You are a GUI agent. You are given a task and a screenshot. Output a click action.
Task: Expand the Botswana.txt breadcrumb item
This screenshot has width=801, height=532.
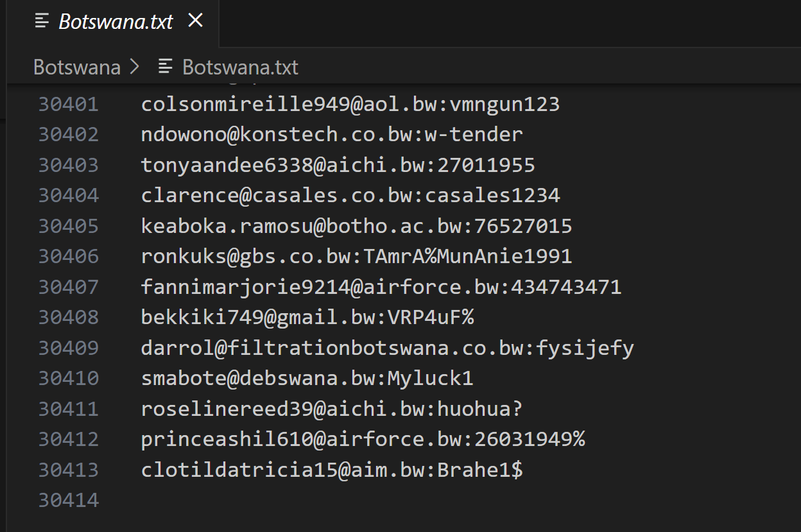point(240,67)
